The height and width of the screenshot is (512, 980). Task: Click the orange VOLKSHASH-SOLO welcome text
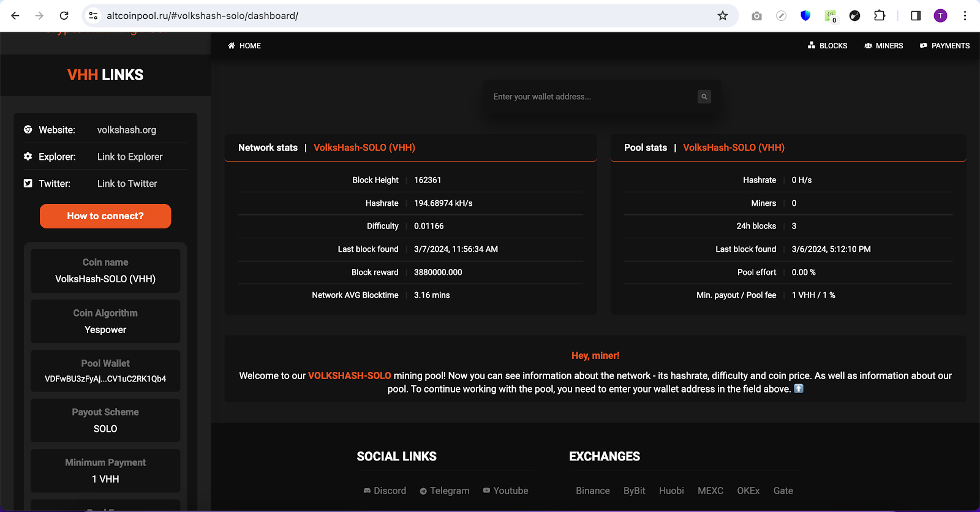(349, 376)
